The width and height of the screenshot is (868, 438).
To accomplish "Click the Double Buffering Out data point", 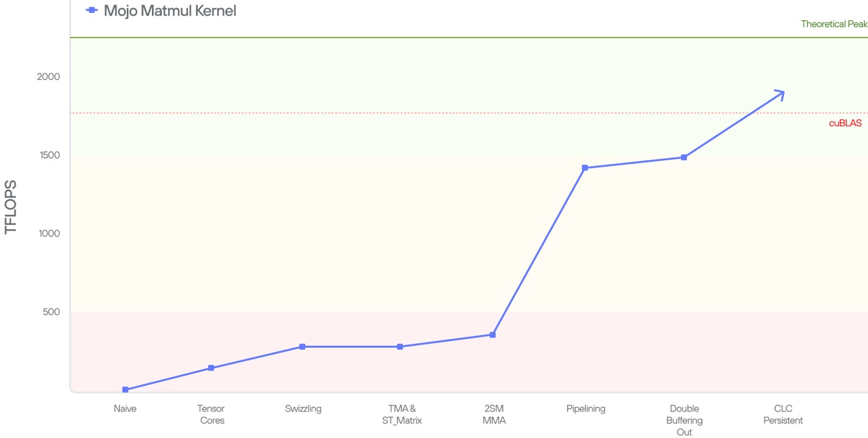I will tap(684, 157).
